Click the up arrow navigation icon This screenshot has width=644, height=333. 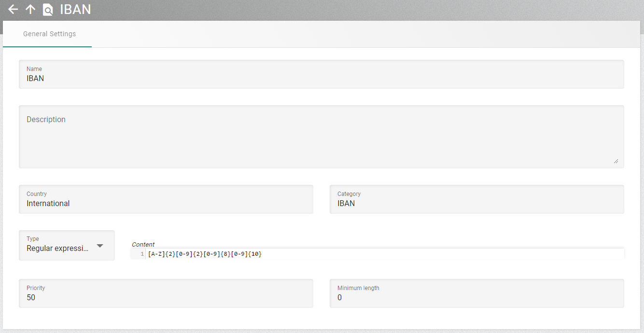point(30,9)
